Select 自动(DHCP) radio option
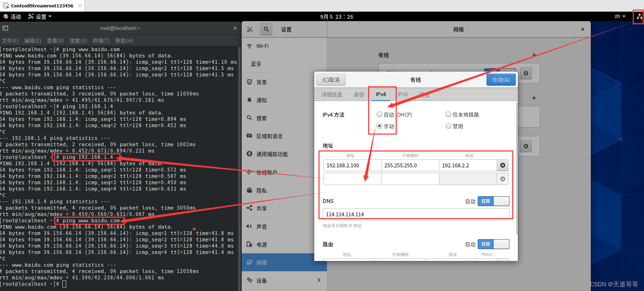This screenshot has width=644, height=291. tap(379, 114)
